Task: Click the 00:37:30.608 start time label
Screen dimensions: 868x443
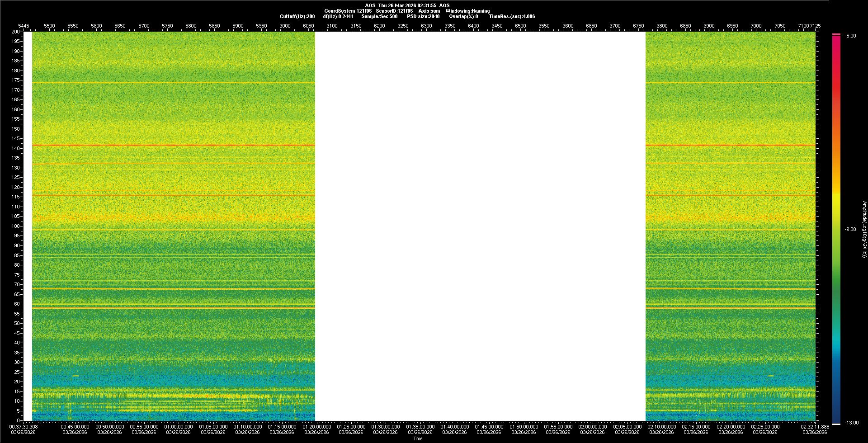Action: tap(24, 427)
